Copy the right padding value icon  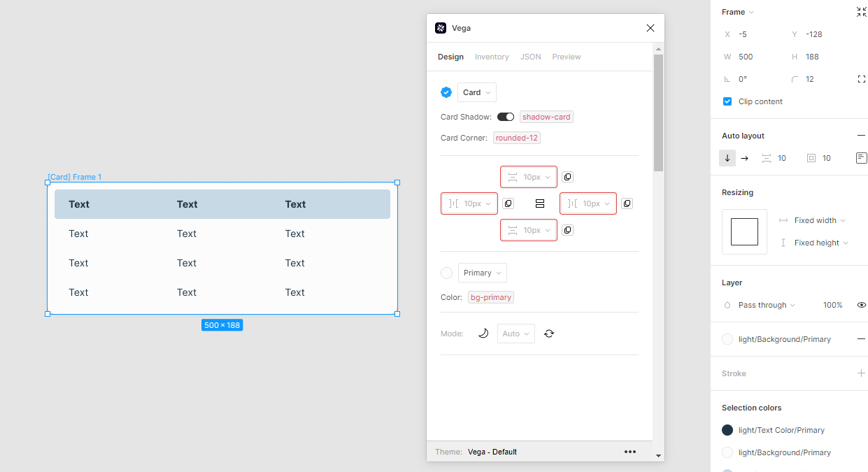click(x=627, y=203)
